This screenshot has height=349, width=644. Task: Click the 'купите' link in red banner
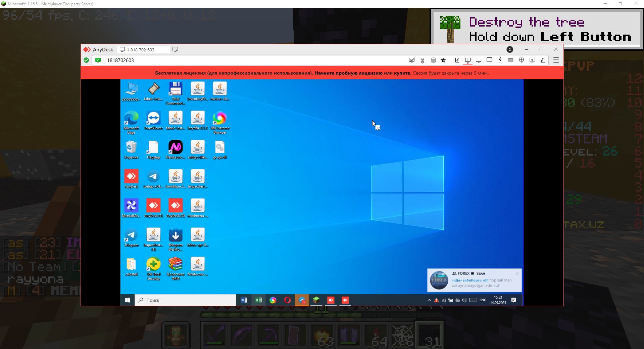tap(402, 73)
